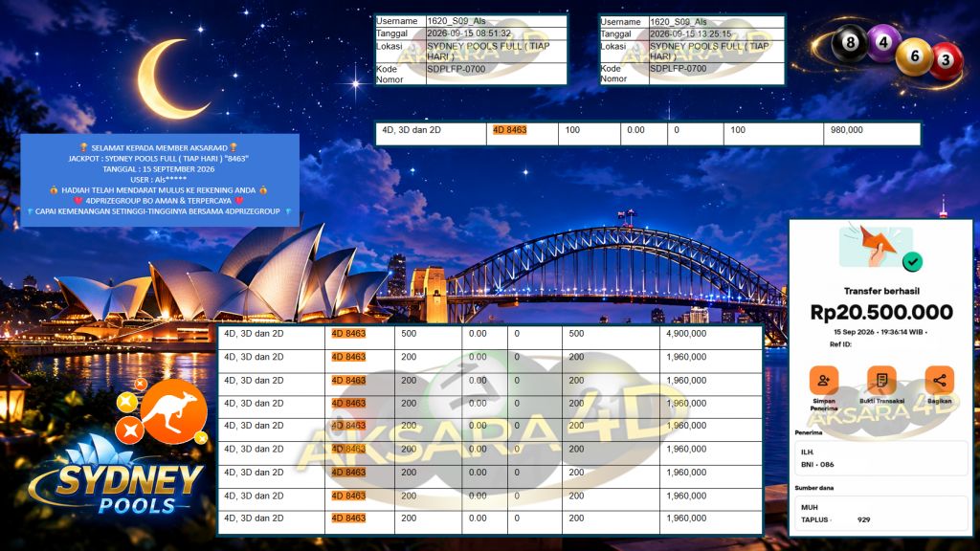This screenshot has width=980, height=551.
Task: Click "SELAMAT KEPADA MEMBER AKSARA4D" line
Action: tap(159, 148)
